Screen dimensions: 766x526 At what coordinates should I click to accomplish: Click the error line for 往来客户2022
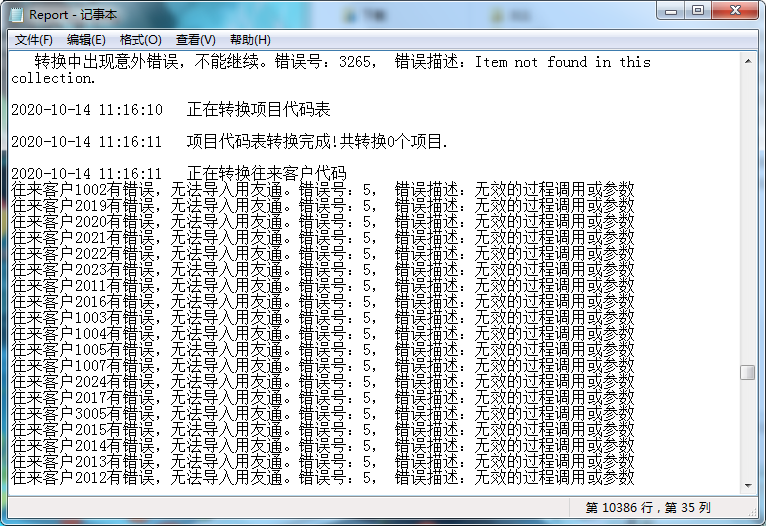(x=322, y=253)
